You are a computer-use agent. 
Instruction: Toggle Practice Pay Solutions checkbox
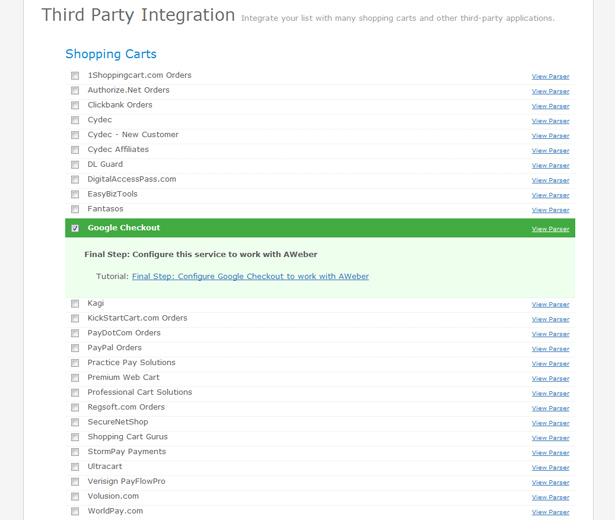75,363
